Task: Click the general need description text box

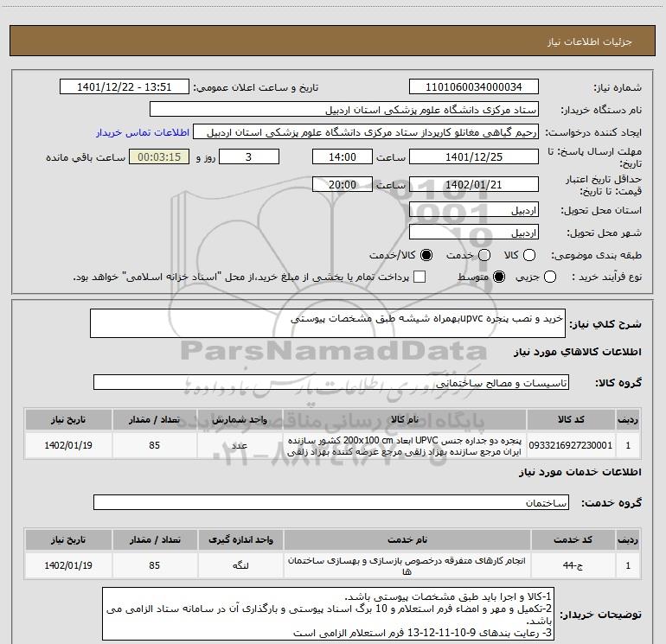Action: 328,323
